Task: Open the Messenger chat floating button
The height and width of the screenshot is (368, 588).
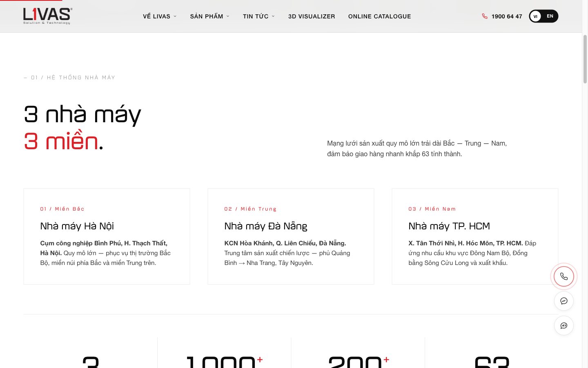Action: [x=564, y=301]
